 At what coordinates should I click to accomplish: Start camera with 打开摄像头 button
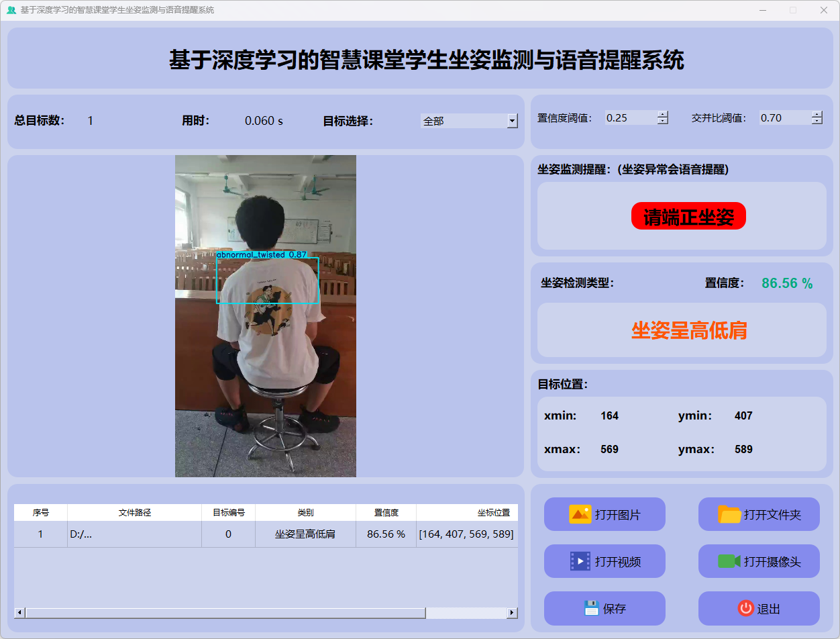759,561
